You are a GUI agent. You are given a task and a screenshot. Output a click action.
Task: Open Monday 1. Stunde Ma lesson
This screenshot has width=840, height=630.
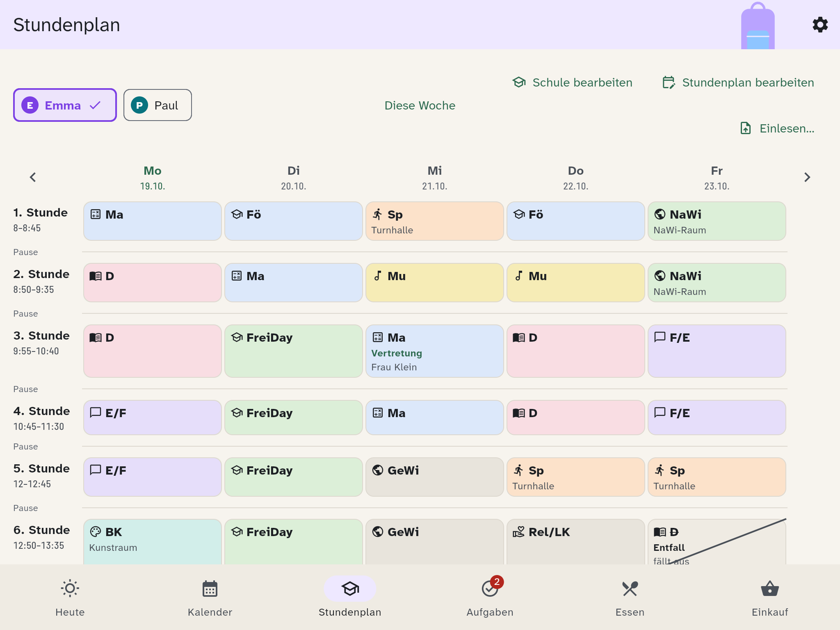click(x=153, y=221)
